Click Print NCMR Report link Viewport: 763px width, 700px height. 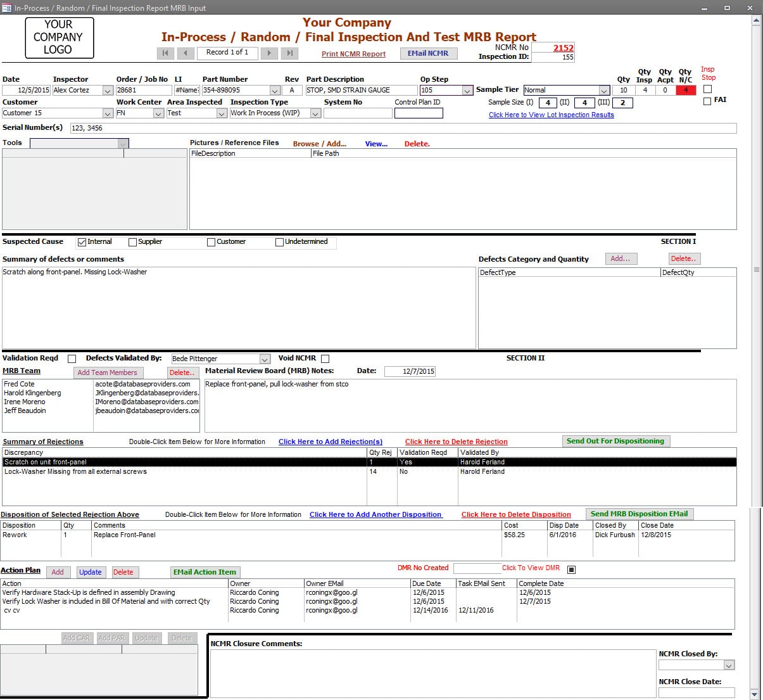353,54
